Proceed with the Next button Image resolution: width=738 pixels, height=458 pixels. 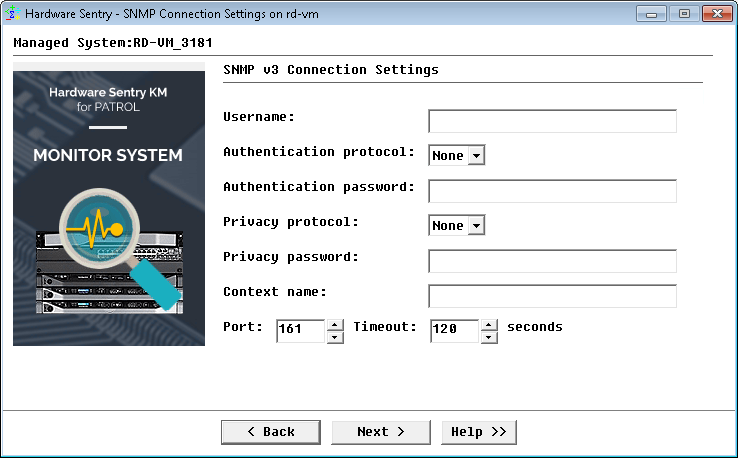click(381, 432)
